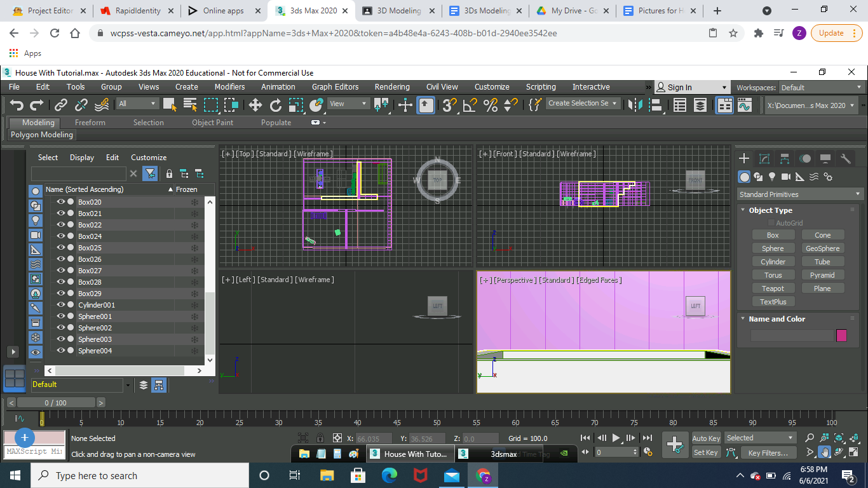Activate the Bind to Space Warp tool

(x=102, y=105)
